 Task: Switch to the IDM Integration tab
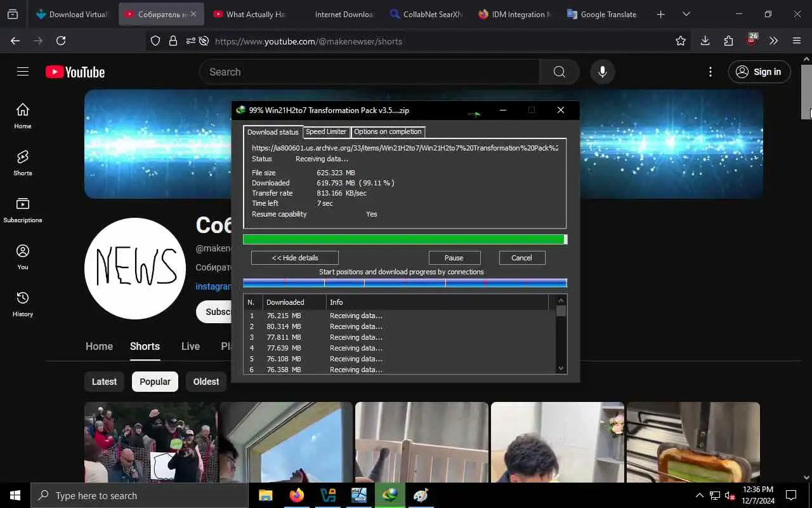(514, 14)
